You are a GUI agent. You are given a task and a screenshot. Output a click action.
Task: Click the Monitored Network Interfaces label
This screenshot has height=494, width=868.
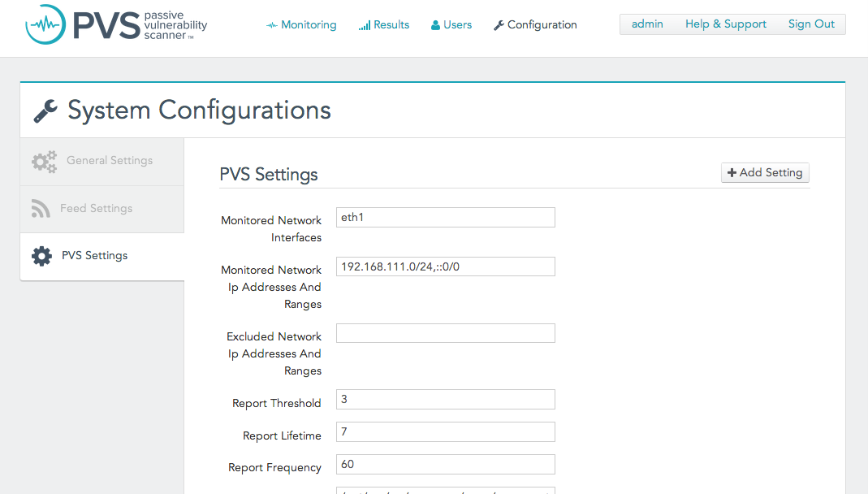271,229
